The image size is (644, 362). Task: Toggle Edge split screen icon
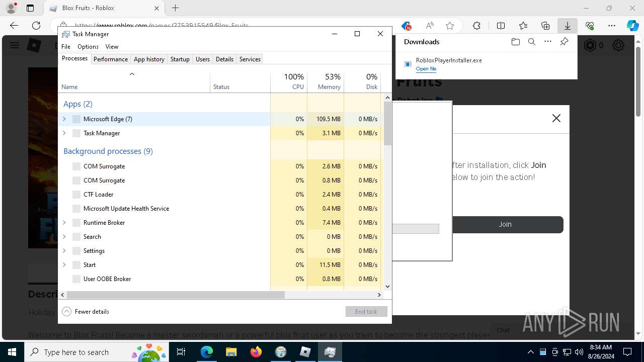pos(501,26)
